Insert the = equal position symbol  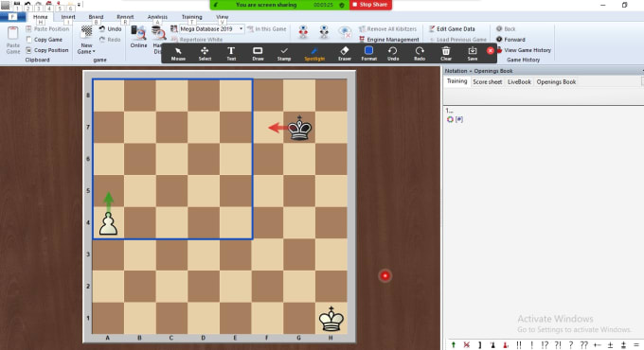coord(636,345)
